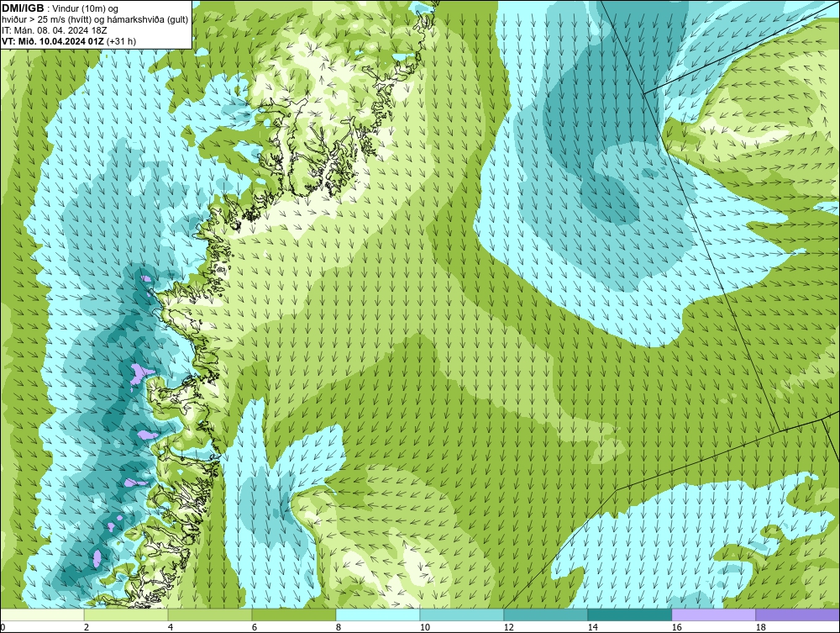Click the line "hviður > 25 m/s (hvítt) og hámarkshviða (gult)"

coord(95,20)
